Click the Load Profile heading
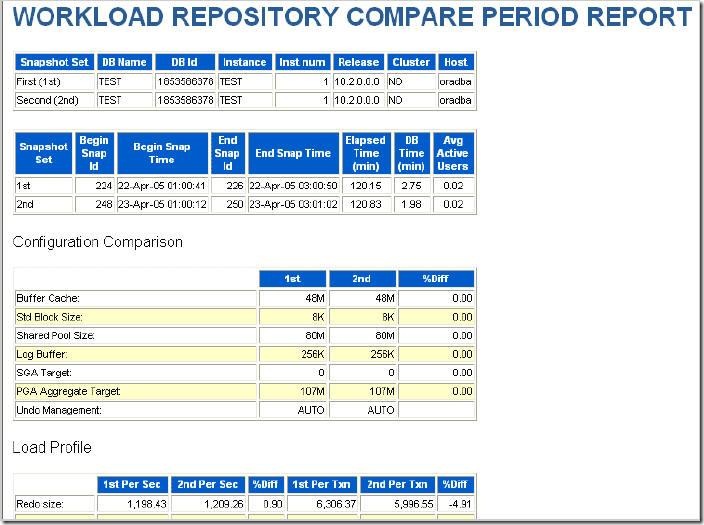 (x=52, y=447)
